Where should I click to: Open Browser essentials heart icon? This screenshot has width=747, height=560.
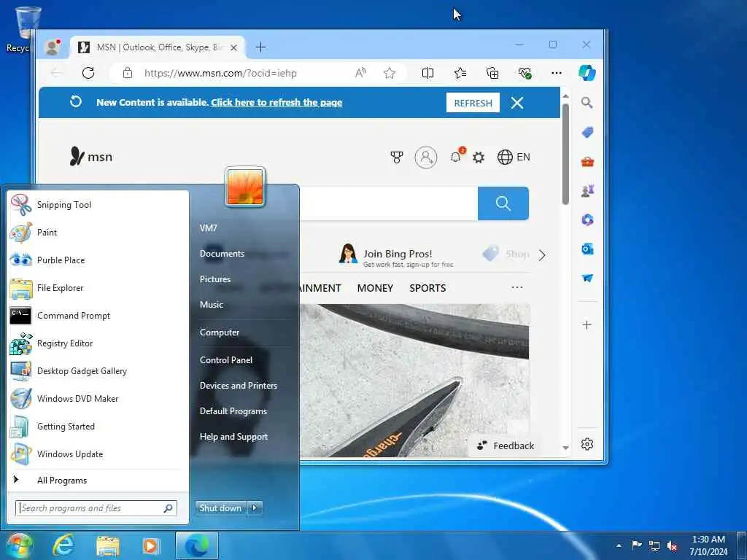tap(525, 73)
